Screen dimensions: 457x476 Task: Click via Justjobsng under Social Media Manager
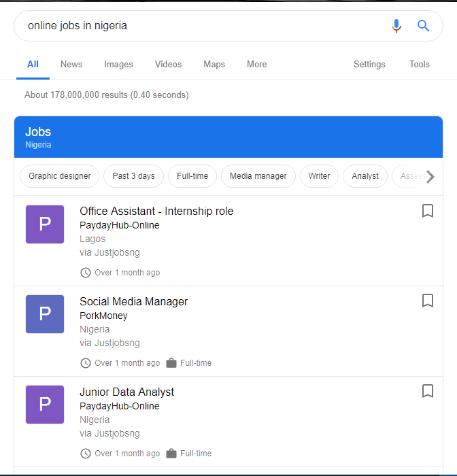[x=109, y=343]
